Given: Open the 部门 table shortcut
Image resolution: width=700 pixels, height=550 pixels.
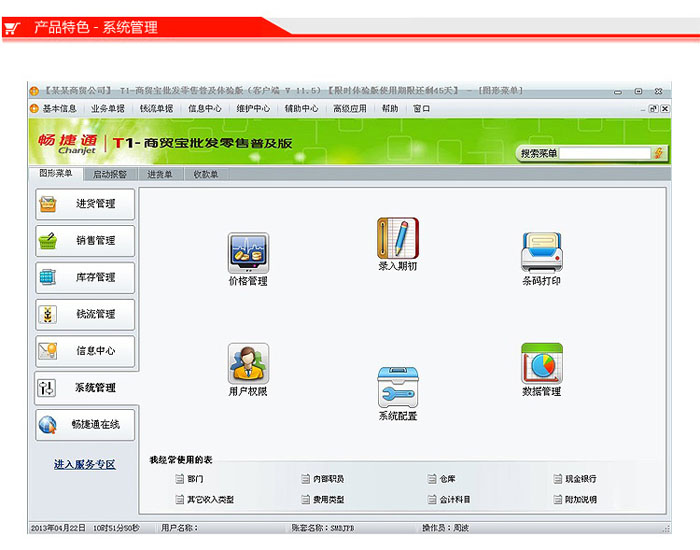Looking at the screenshot, I should tap(195, 479).
